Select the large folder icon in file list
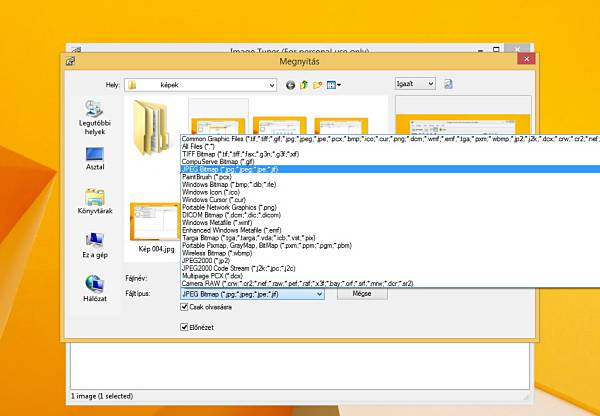600x416 pixels. (x=151, y=127)
